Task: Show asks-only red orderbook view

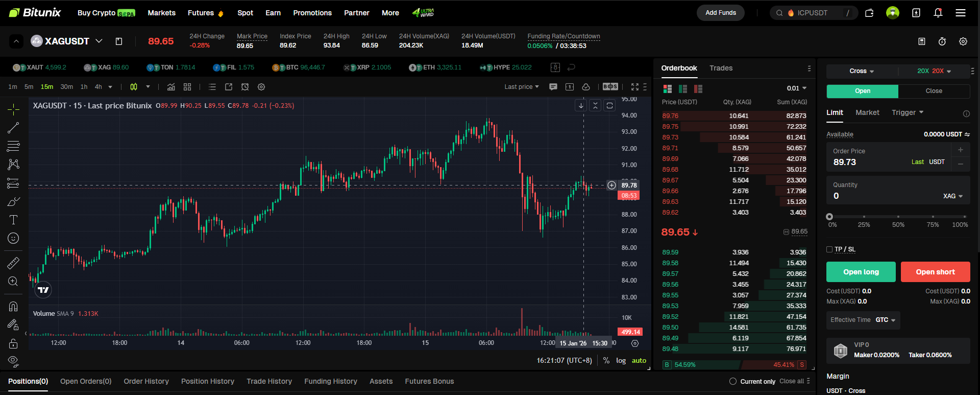Action: pyautogui.click(x=698, y=89)
